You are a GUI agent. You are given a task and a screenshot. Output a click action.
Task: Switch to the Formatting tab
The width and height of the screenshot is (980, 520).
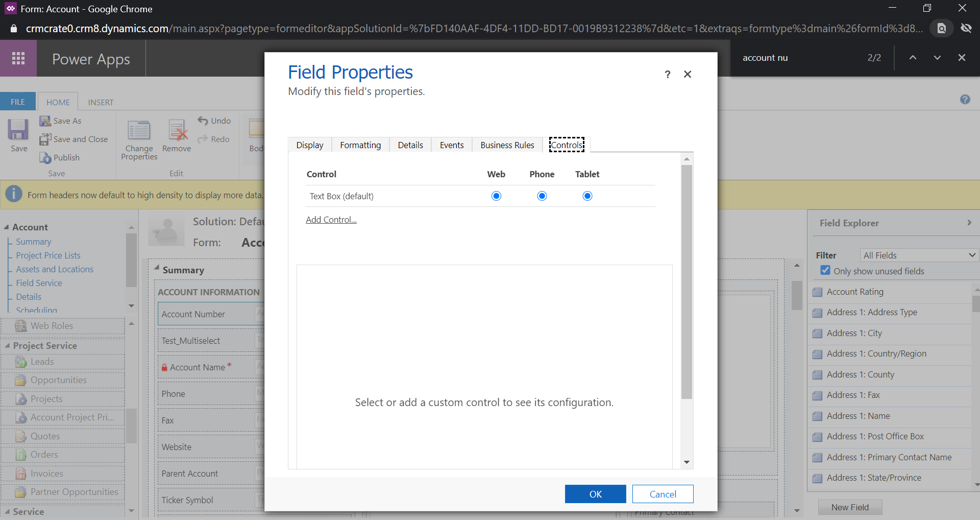[360, 145]
